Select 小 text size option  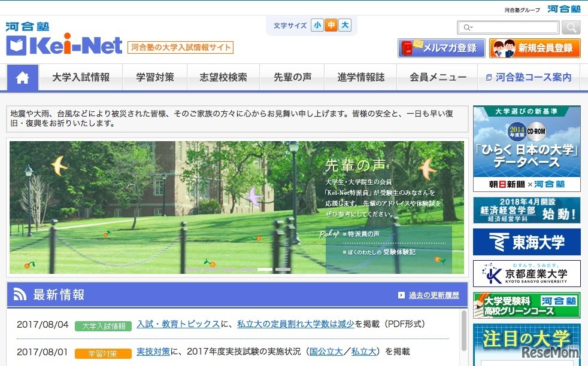pyautogui.click(x=318, y=26)
